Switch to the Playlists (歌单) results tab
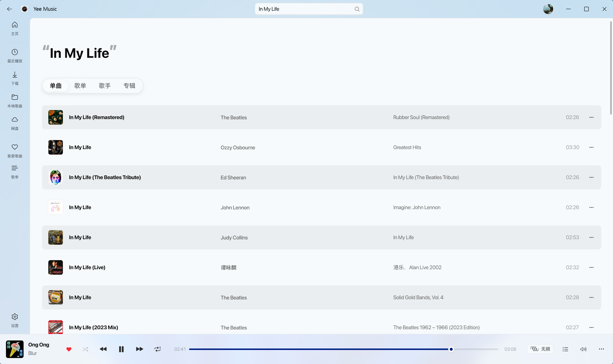 [x=80, y=86]
